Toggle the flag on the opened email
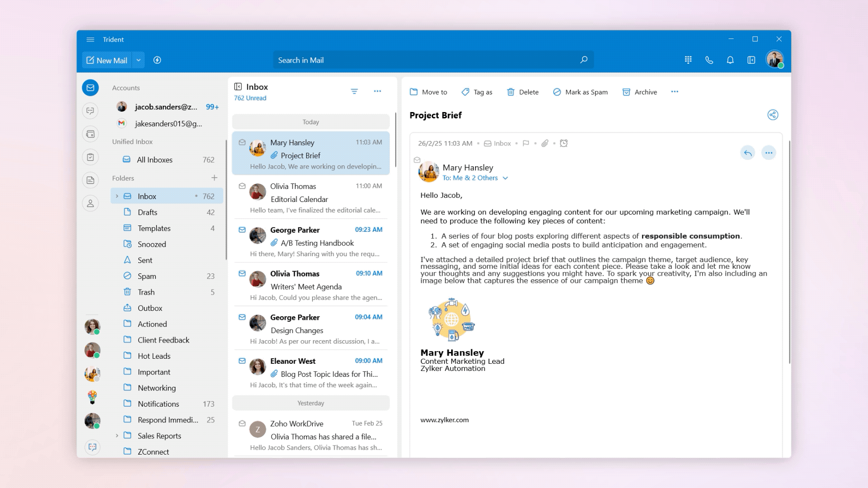Screen dimensions: 868x488 pyautogui.click(x=526, y=143)
